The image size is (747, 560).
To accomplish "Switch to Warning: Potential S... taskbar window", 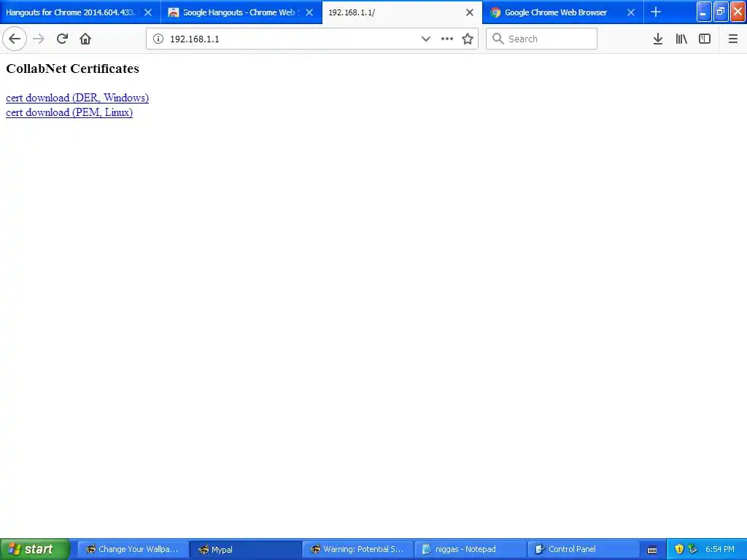I will pos(357,549).
